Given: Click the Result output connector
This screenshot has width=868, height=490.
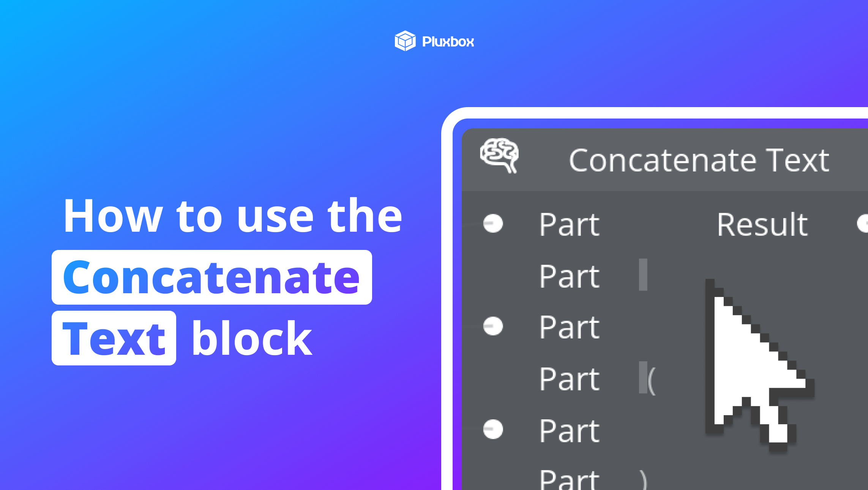Looking at the screenshot, I should (x=864, y=224).
